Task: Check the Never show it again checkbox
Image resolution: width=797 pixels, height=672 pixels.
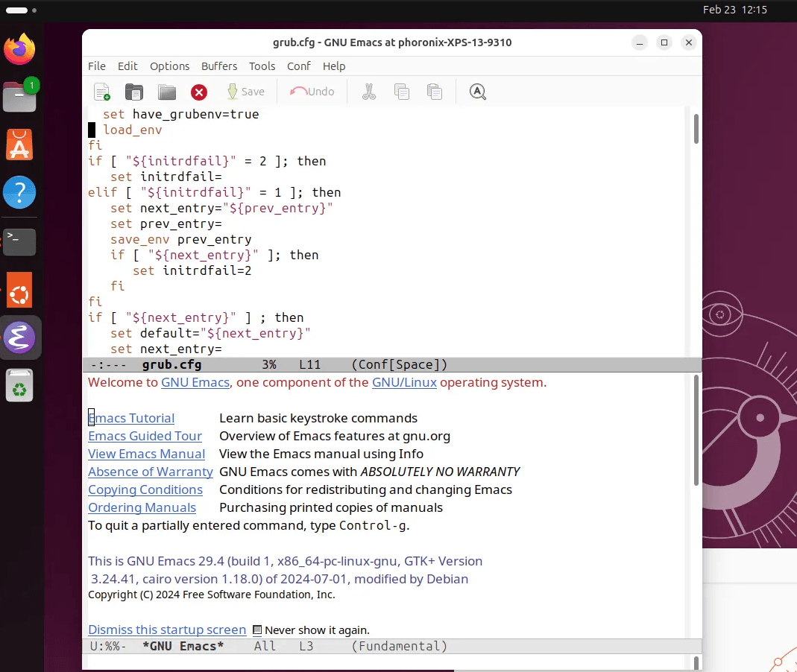Action: pyautogui.click(x=257, y=630)
